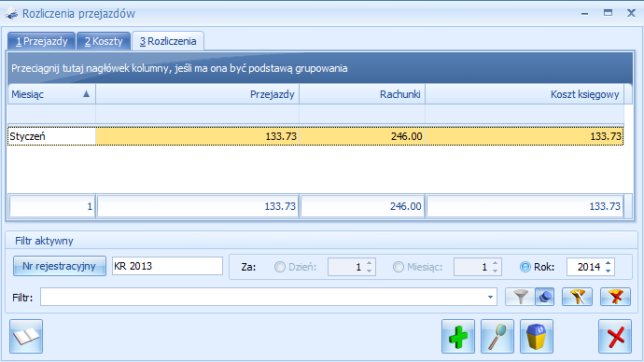
Task: Increase the Rok year value
Action: pyautogui.click(x=608, y=263)
